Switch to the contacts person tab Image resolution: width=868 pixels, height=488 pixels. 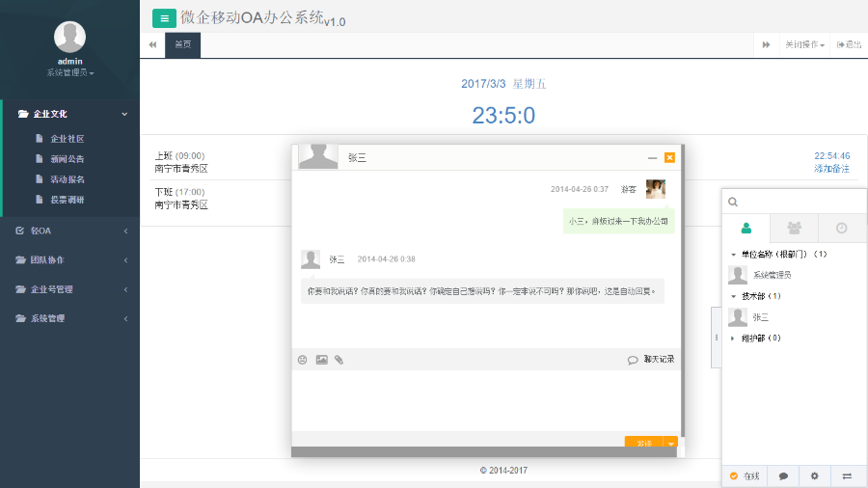coord(746,228)
